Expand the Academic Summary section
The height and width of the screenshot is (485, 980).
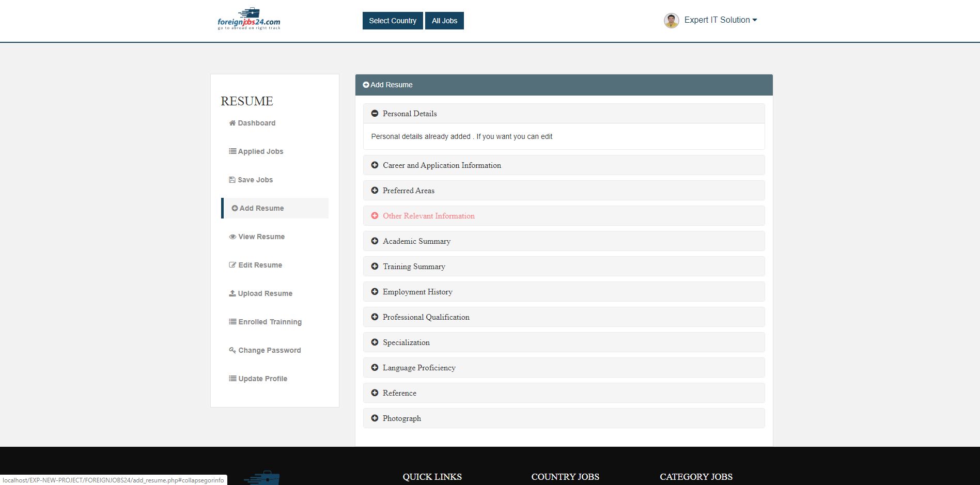click(564, 241)
